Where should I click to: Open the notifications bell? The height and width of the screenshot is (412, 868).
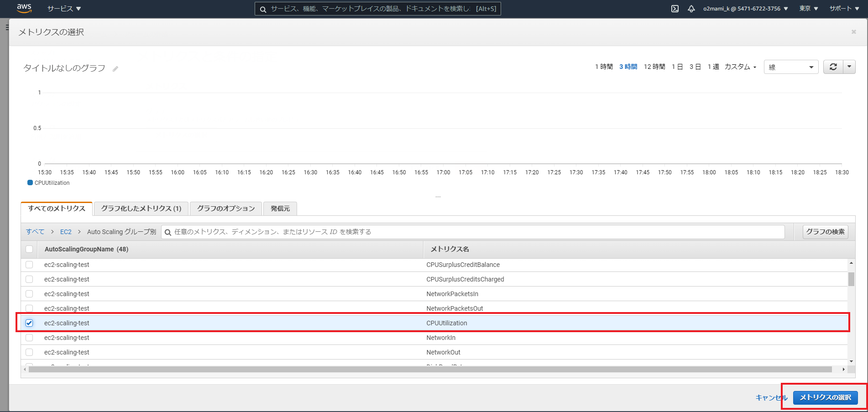click(x=691, y=9)
